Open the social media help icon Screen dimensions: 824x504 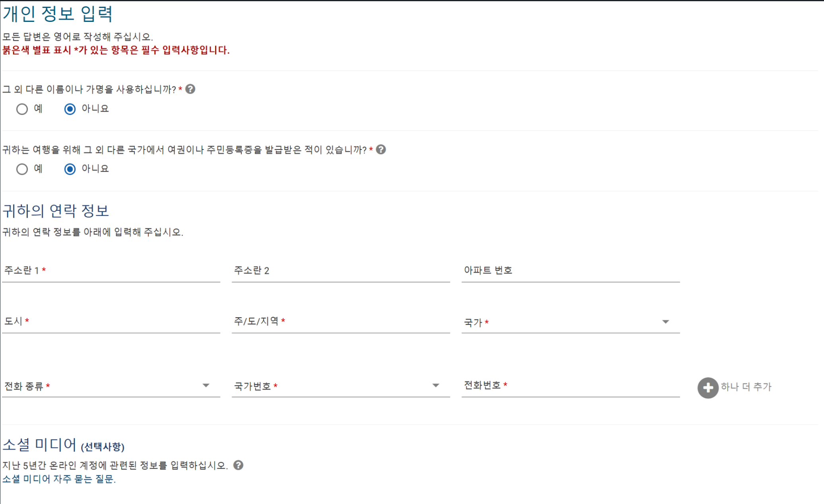239,465
